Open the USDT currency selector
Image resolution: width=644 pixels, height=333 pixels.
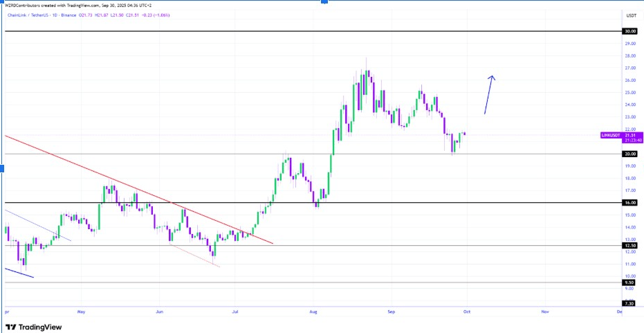(631, 15)
